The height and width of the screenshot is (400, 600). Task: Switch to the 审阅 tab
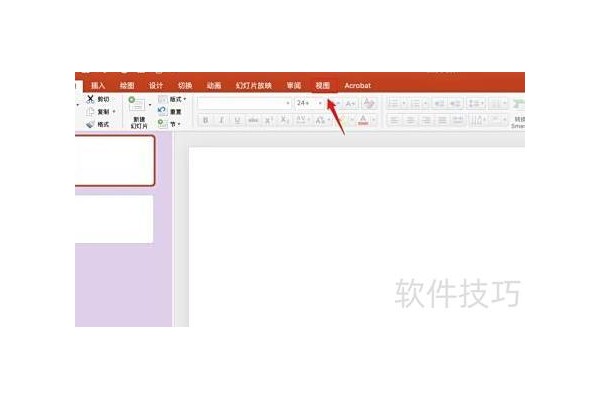click(x=294, y=85)
